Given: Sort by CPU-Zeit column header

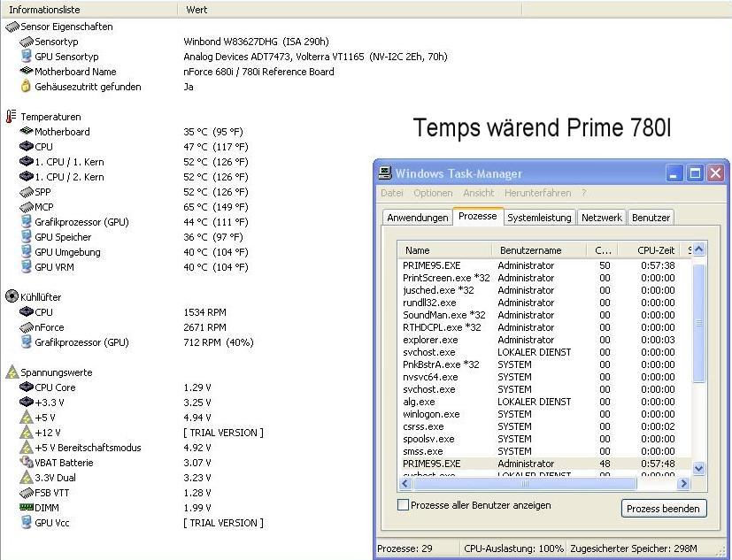Looking at the screenshot, I should pyautogui.click(x=651, y=250).
